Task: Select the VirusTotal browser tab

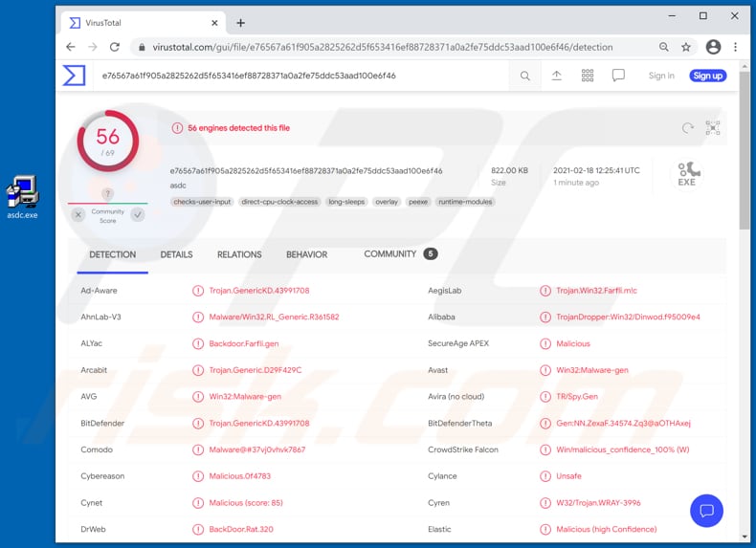Action: 144,23
